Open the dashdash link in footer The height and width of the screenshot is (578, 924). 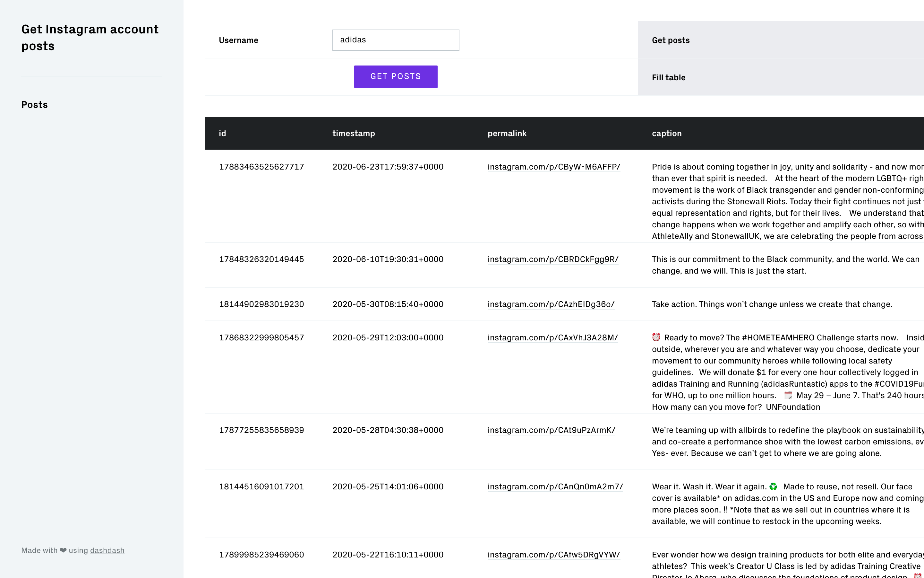coord(107,550)
